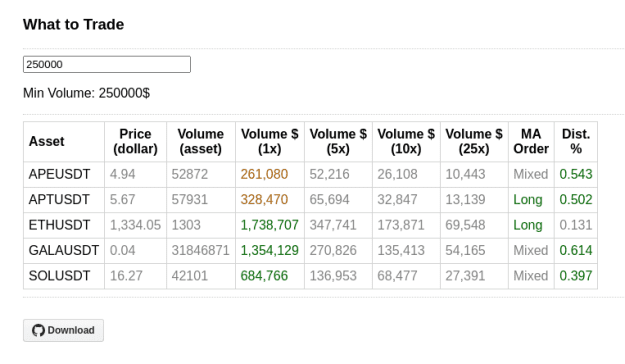Click the price 4.94 cell
This screenshot has width=625, height=364.
pyautogui.click(x=136, y=174)
